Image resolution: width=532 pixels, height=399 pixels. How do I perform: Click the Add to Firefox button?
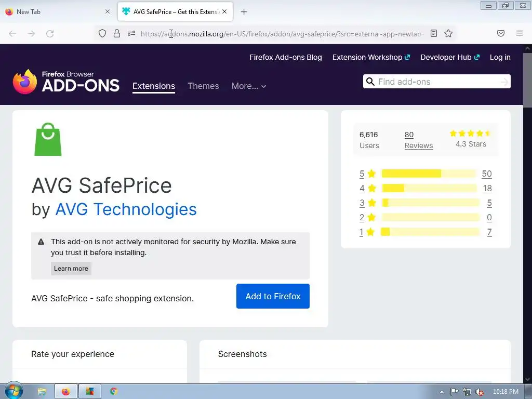click(x=273, y=296)
